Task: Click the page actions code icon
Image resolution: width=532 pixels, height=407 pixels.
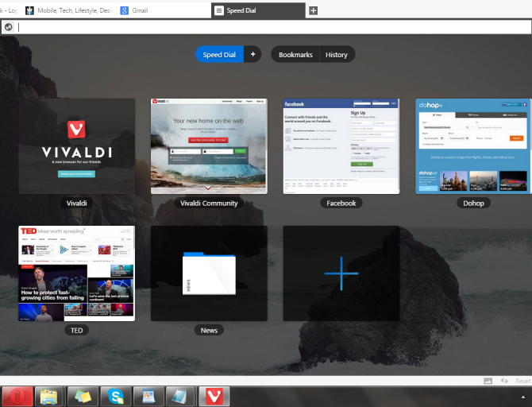Action: click(503, 381)
